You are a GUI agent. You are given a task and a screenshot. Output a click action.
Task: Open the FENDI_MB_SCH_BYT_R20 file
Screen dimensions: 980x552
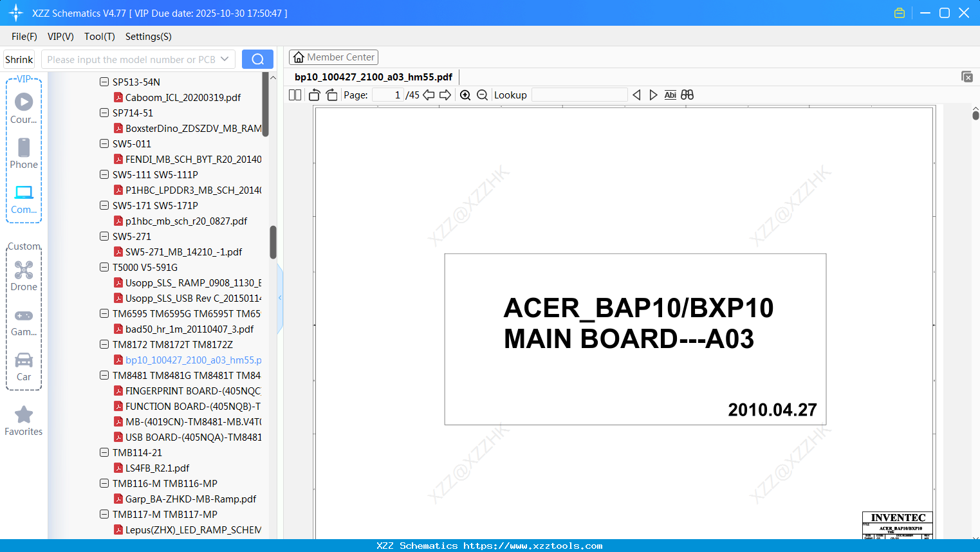pos(188,159)
